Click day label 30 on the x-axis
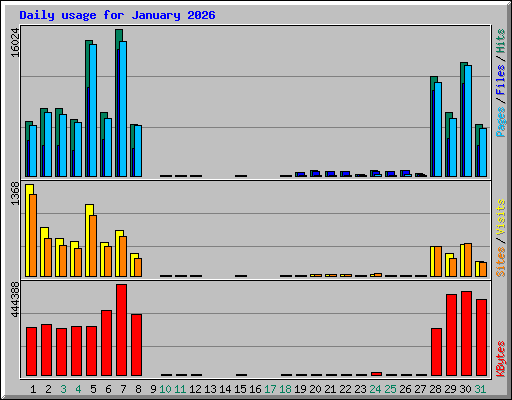Screen dimensions: 512x400 (x=465, y=389)
